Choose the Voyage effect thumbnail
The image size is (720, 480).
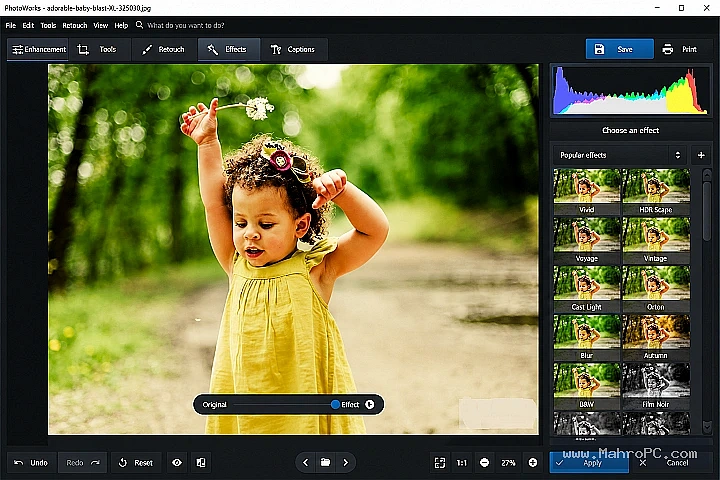[x=586, y=240]
